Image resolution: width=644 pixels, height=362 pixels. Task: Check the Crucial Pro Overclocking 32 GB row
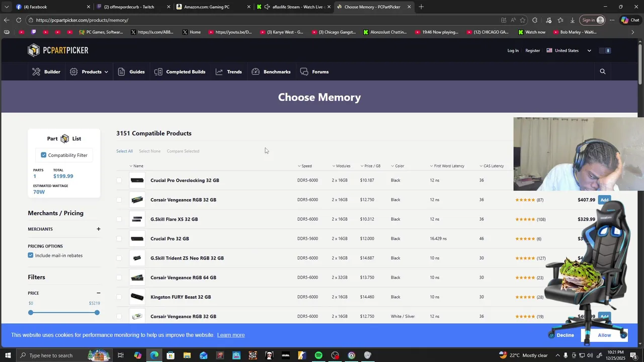click(x=119, y=180)
